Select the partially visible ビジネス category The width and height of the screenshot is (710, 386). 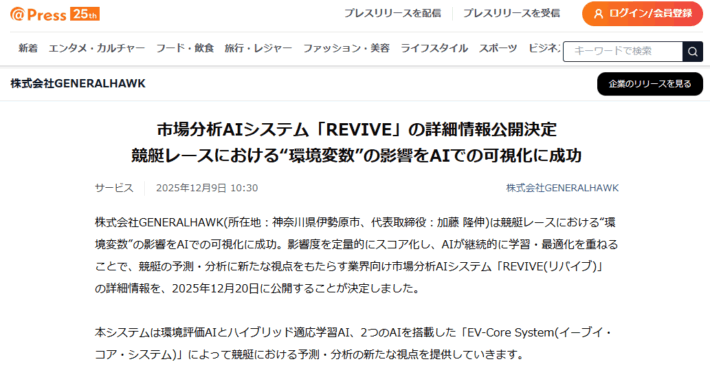click(x=544, y=48)
